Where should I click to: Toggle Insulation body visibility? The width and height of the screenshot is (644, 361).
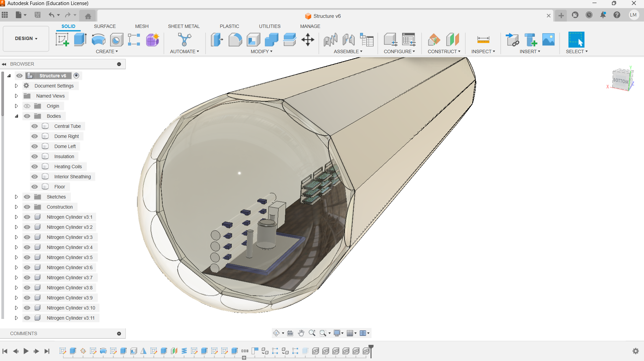[35, 156]
